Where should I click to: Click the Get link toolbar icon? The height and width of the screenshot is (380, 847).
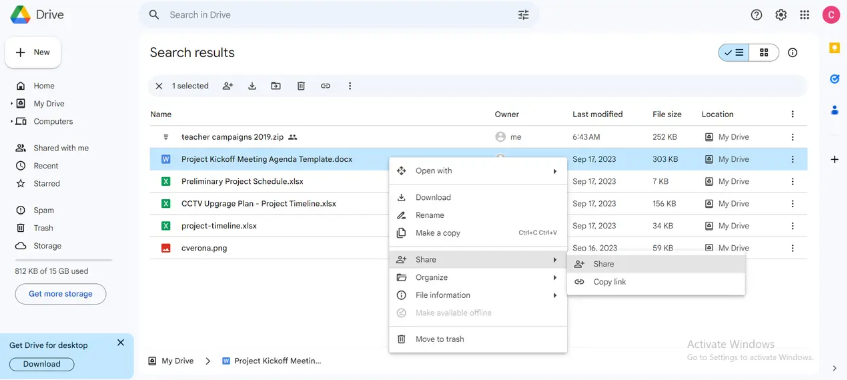click(x=325, y=86)
